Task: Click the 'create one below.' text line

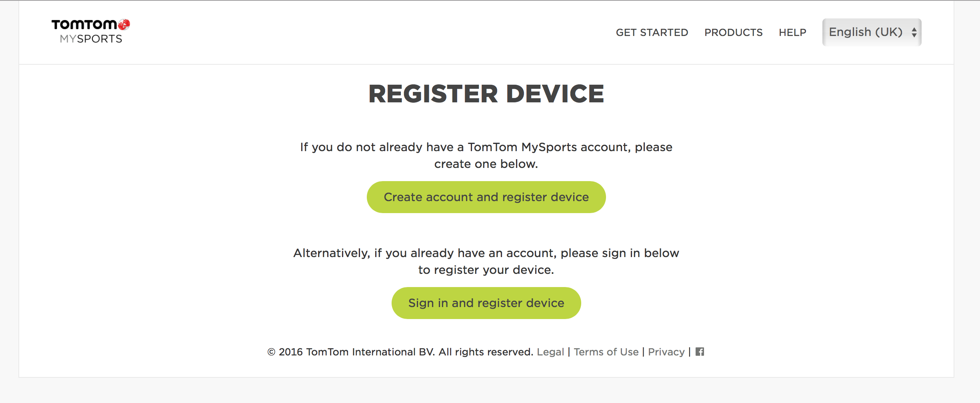Action: pyautogui.click(x=486, y=164)
